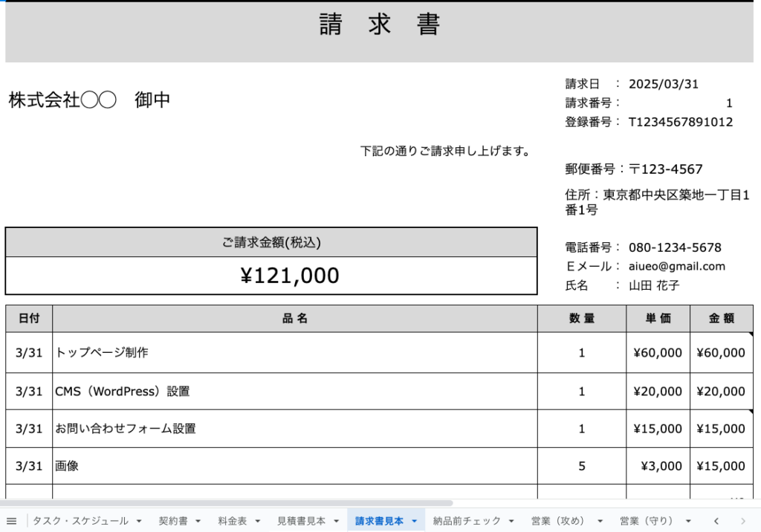The image size is (761, 532).
Task: Switch to the タスク・スケジュール sheet tab
Action: pyautogui.click(x=80, y=521)
